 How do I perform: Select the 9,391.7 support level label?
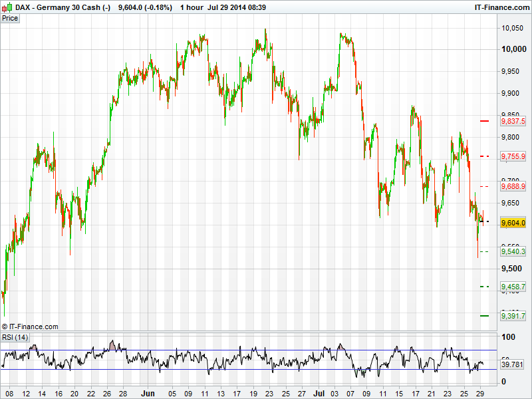tap(513, 316)
